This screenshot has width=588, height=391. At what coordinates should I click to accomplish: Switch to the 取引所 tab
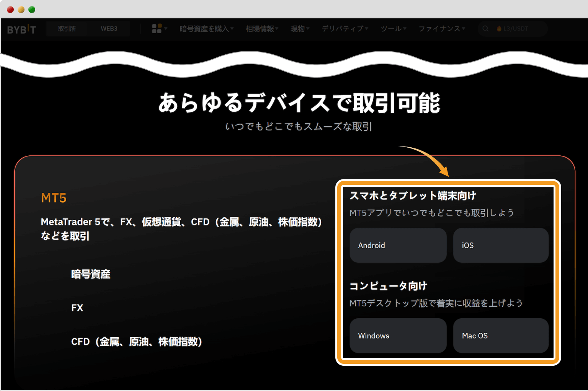(67, 29)
